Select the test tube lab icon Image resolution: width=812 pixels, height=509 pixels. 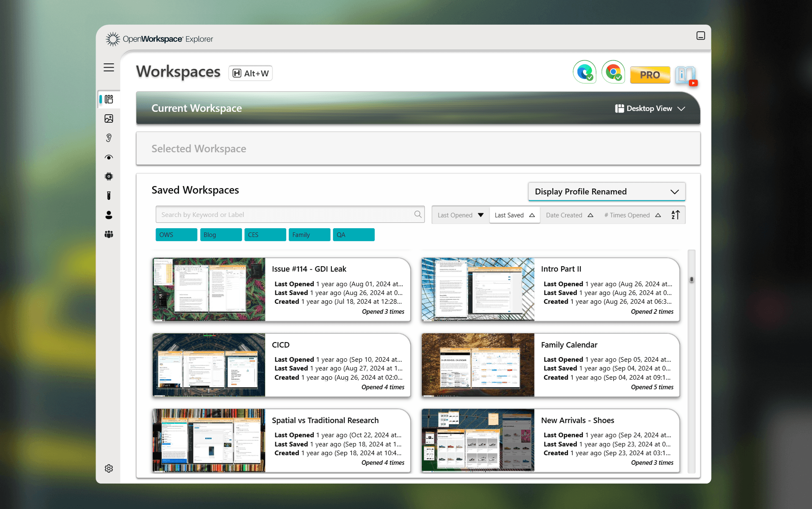click(x=108, y=195)
